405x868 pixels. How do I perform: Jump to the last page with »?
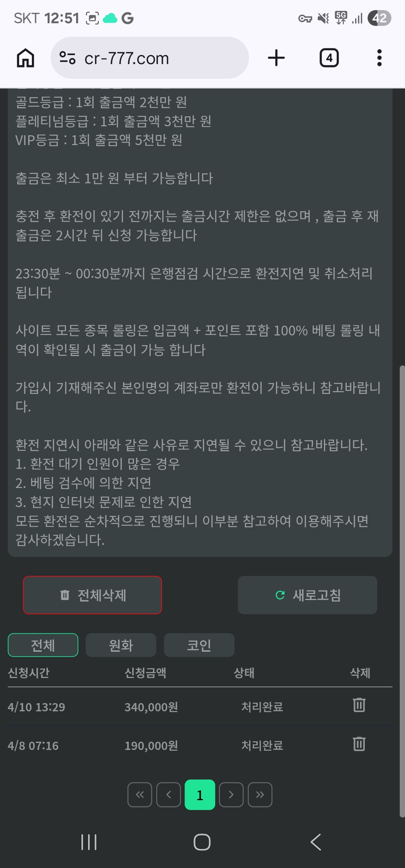tap(260, 795)
